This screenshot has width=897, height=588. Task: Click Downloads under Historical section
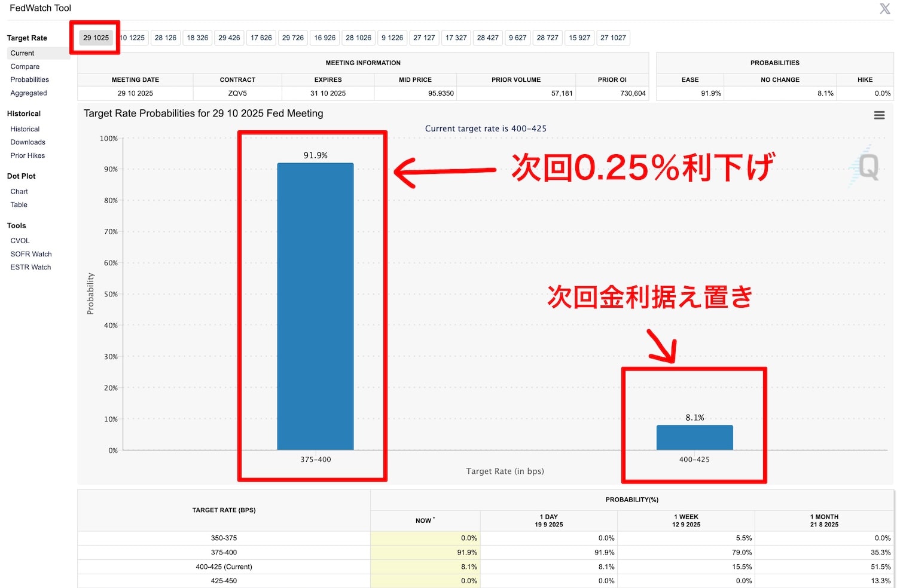coord(28,142)
